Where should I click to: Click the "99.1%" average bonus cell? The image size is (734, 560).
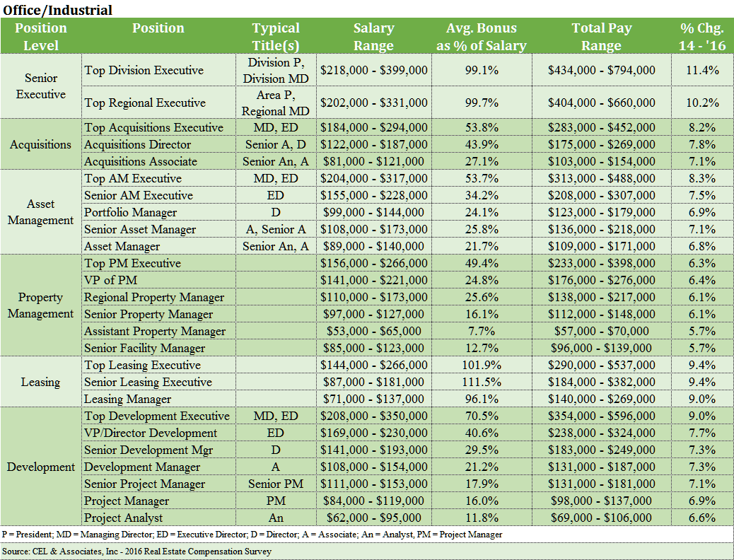click(482, 70)
